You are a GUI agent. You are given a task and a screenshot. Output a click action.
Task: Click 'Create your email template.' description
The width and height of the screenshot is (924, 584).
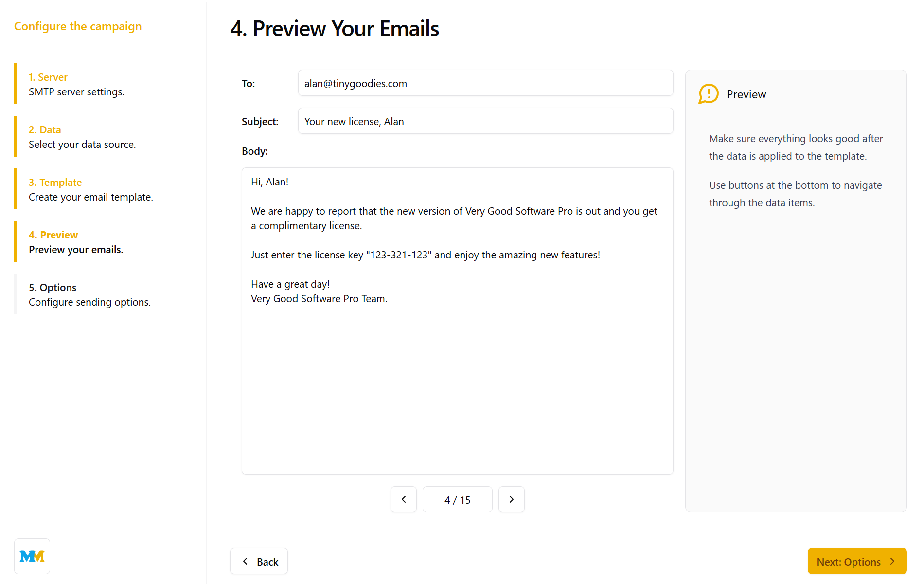point(91,197)
